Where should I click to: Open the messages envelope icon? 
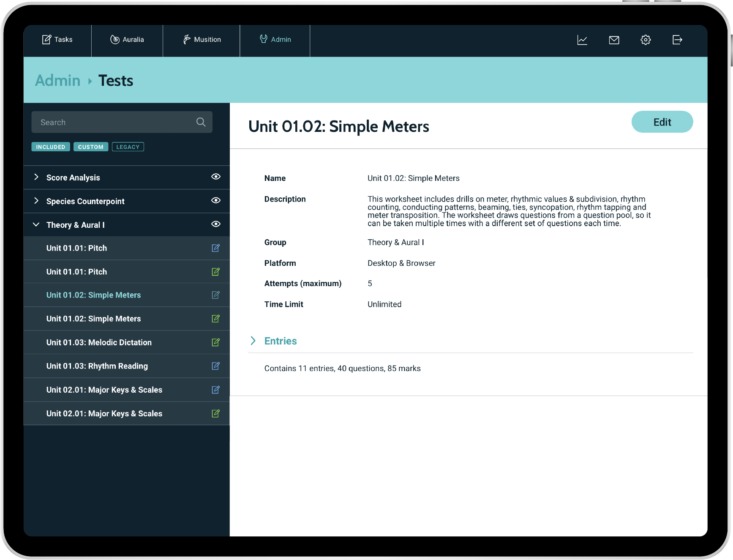(x=614, y=40)
